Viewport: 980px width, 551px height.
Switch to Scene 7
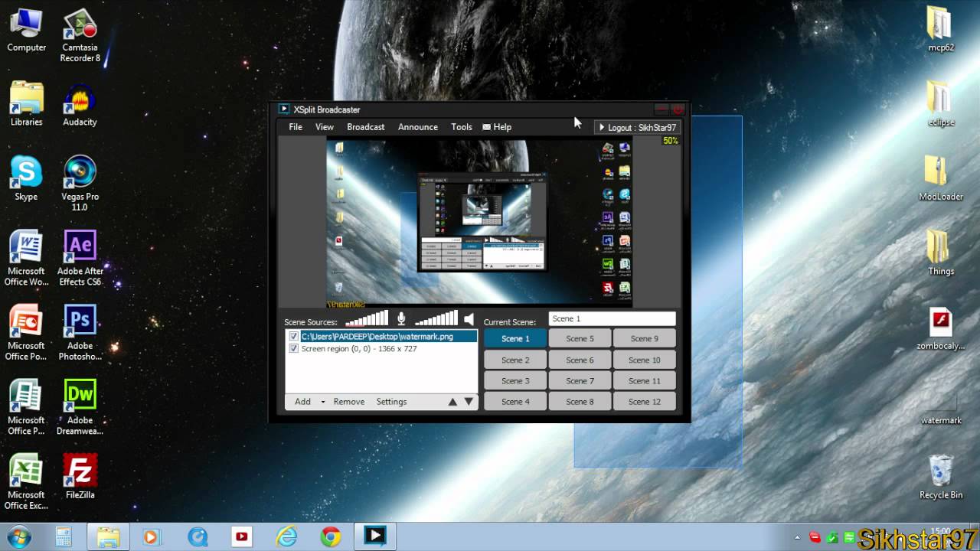tap(580, 380)
